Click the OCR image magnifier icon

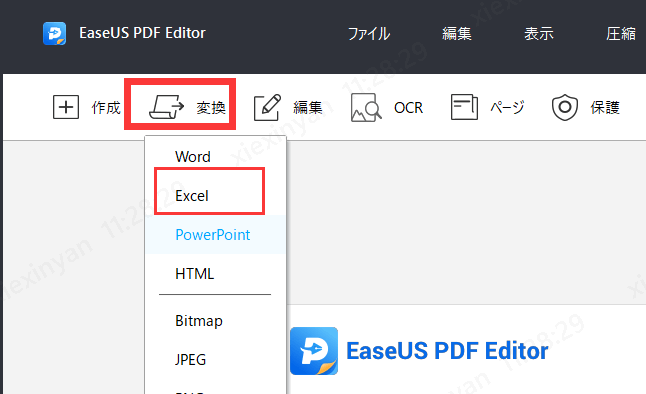click(x=366, y=107)
